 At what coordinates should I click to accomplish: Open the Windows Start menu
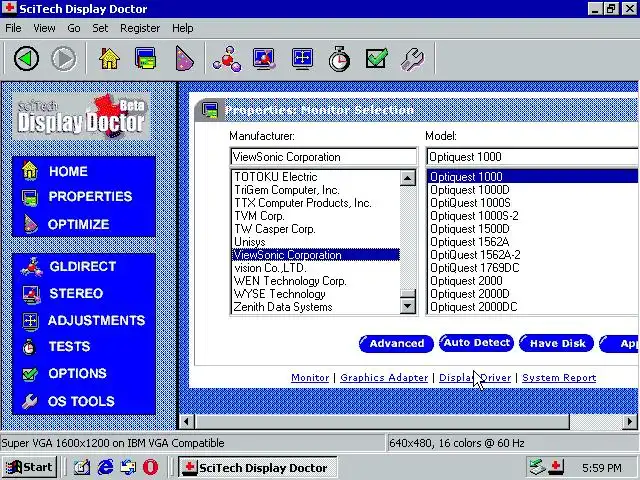[29, 467]
